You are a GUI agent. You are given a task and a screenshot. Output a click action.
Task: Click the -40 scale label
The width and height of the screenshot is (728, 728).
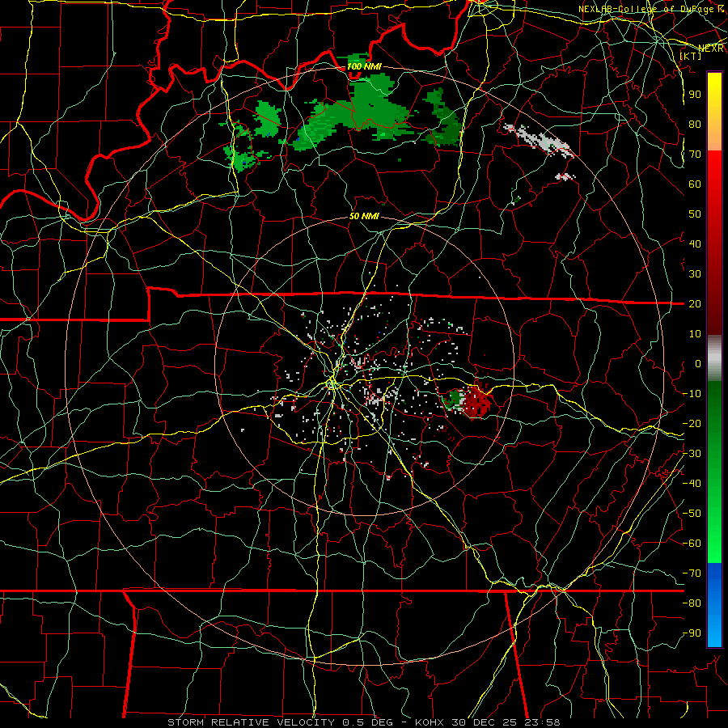pyautogui.click(x=692, y=484)
